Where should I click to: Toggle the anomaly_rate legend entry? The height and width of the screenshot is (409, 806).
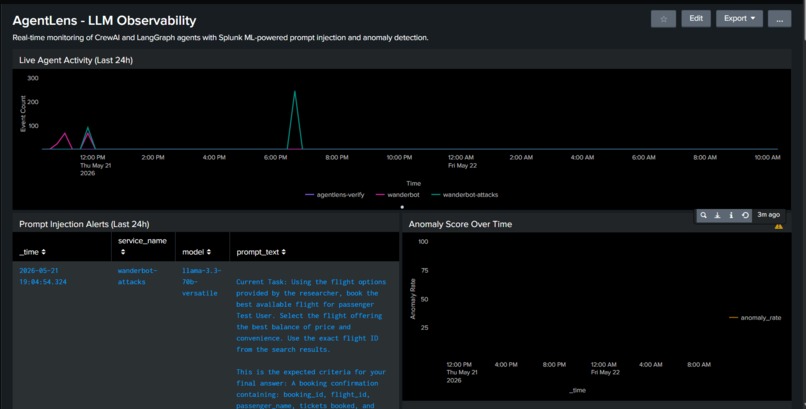pyautogui.click(x=755, y=318)
